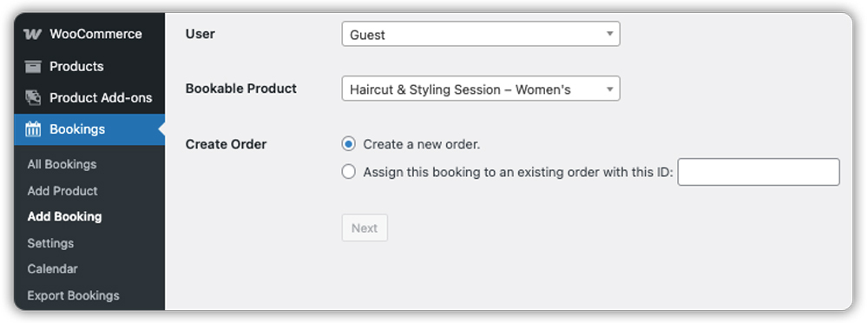
Task: Select the Create a new order radio
Action: click(x=348, y=145)
